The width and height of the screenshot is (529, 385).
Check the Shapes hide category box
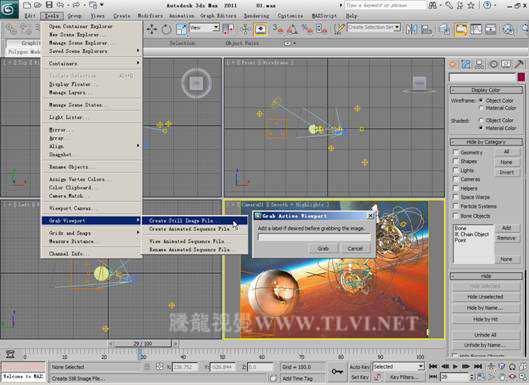point(455,161)
